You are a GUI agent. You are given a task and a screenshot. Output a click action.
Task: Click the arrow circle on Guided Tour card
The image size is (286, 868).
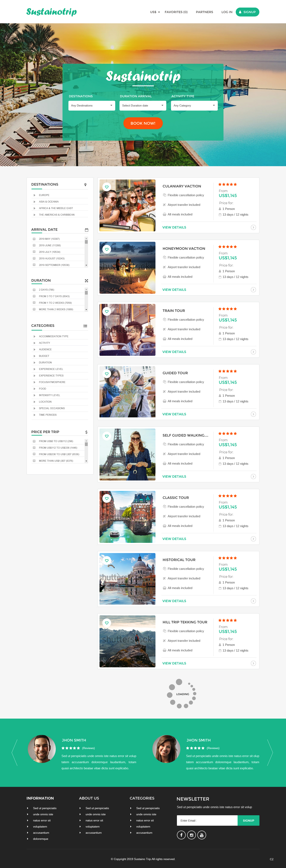coord(253,414)
